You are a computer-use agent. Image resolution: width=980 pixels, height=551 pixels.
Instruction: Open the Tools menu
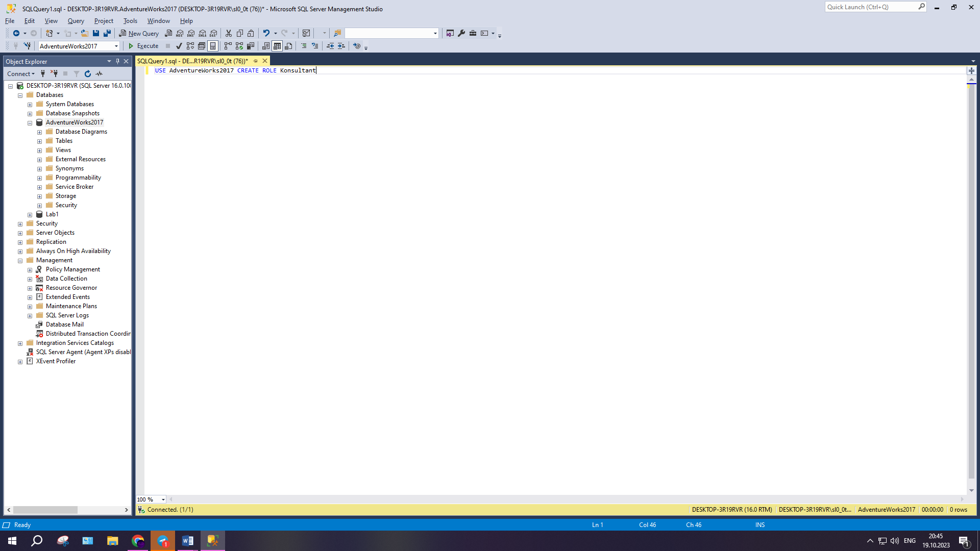(130, 21)
